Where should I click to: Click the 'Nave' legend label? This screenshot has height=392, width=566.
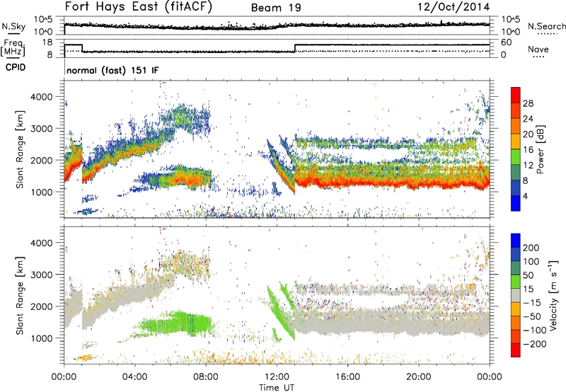(538, 49)
